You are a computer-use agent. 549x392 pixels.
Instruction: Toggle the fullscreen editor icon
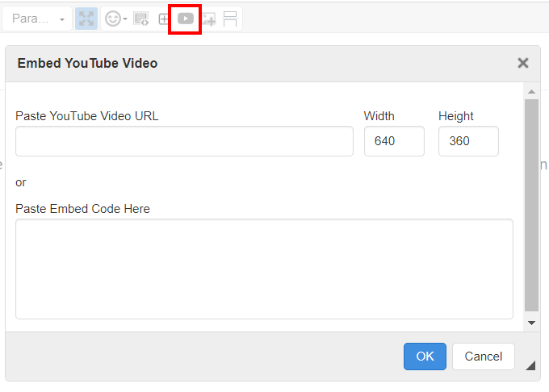pyautogui.click(x=86, y=19)
